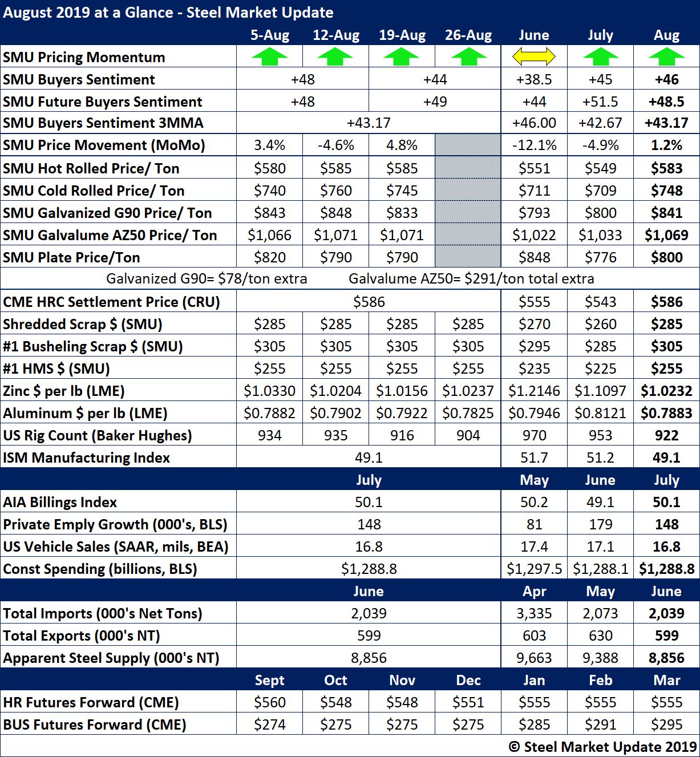Click the yellow sideways arrow for June
This screenshot has width=700, height=757.
point(534,57)
